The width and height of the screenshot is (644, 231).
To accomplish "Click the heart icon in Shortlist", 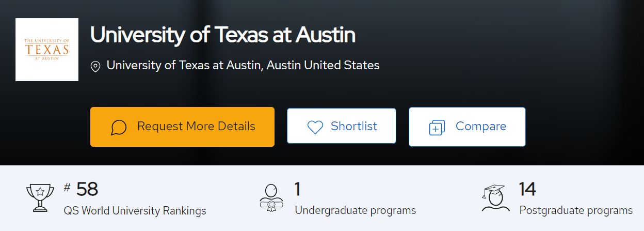I will 315,127.
